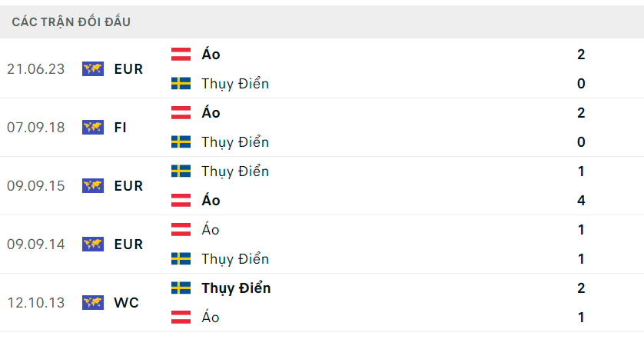Click world map icon beside 07.09.18 FI
Viewport: 644px width, 346px height.
coord(93,128)
